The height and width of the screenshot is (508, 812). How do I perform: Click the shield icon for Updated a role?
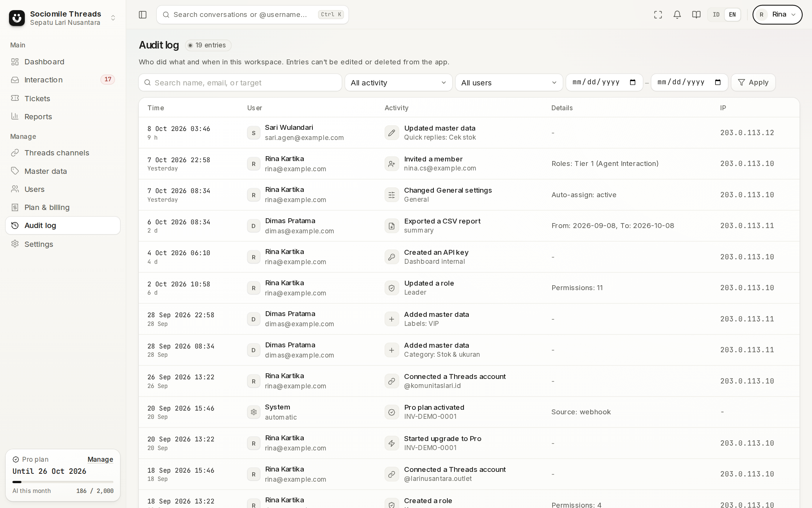[391, 288]
